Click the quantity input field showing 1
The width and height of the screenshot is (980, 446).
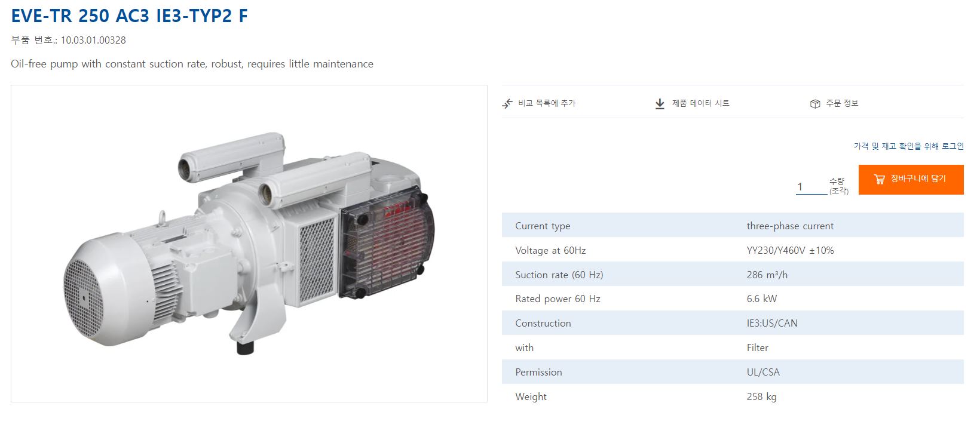pyautogui.click(x=811, y=187)
